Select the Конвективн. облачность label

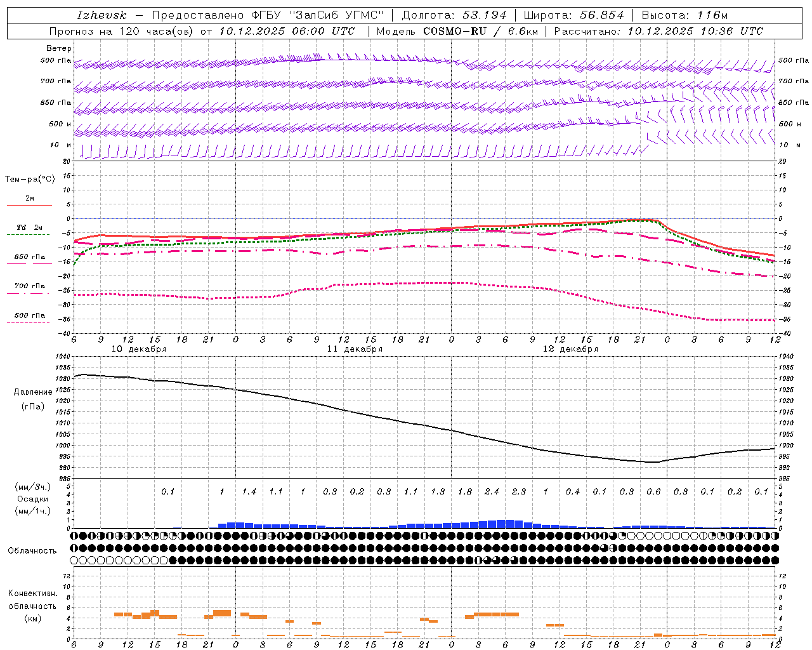32,599
